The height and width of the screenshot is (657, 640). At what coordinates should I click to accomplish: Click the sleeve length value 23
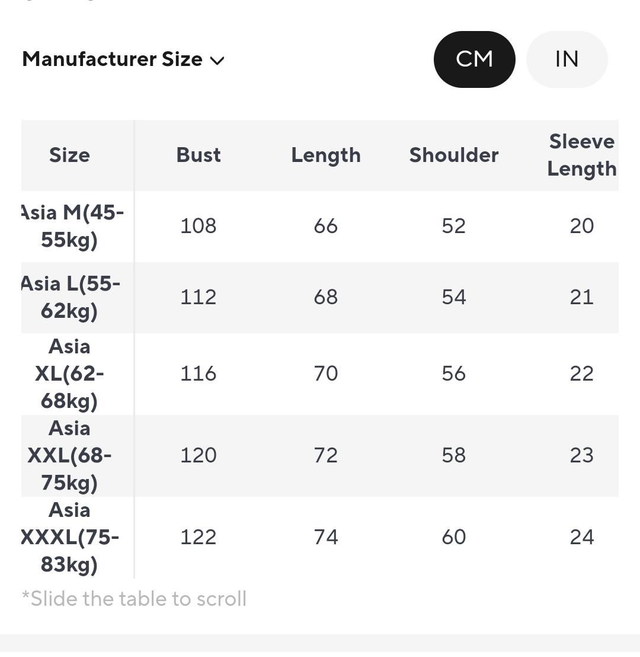(582, 455)
